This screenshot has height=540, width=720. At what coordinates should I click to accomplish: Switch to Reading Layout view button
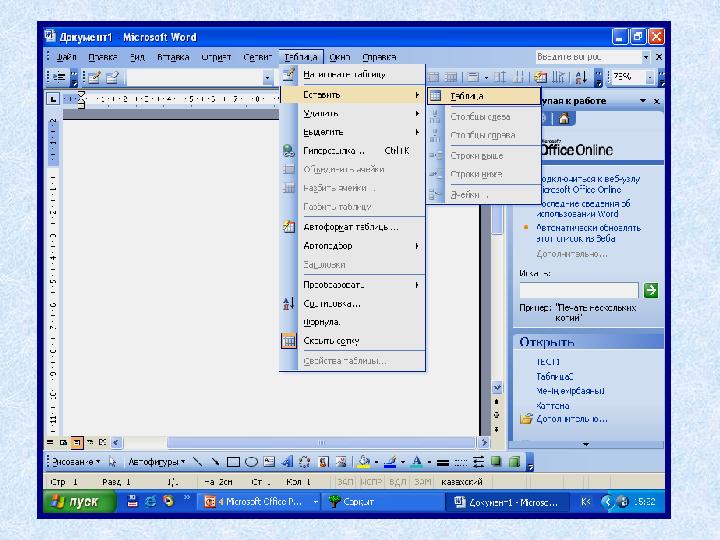coord(102,442)
